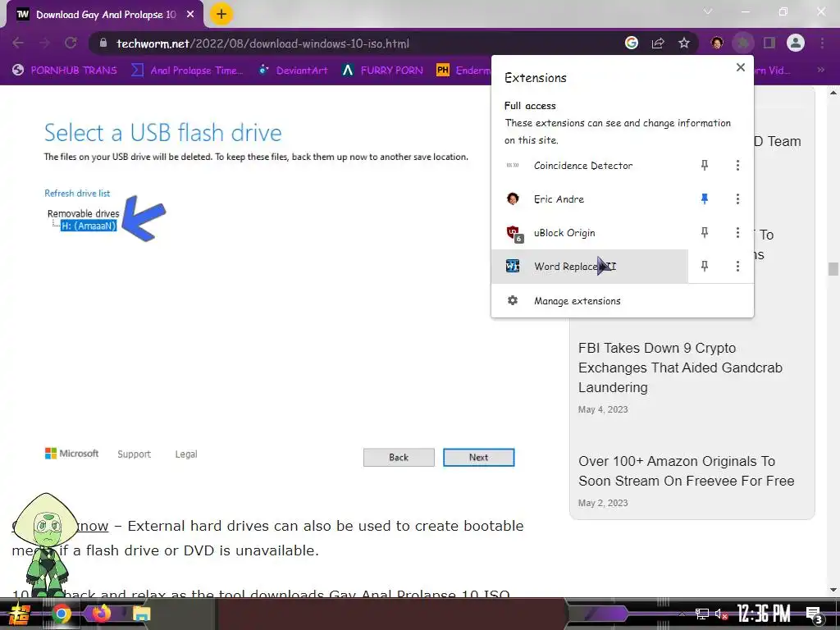
Task: Toggle the Extensions puzzle-piece button
Action: [743, 43]
